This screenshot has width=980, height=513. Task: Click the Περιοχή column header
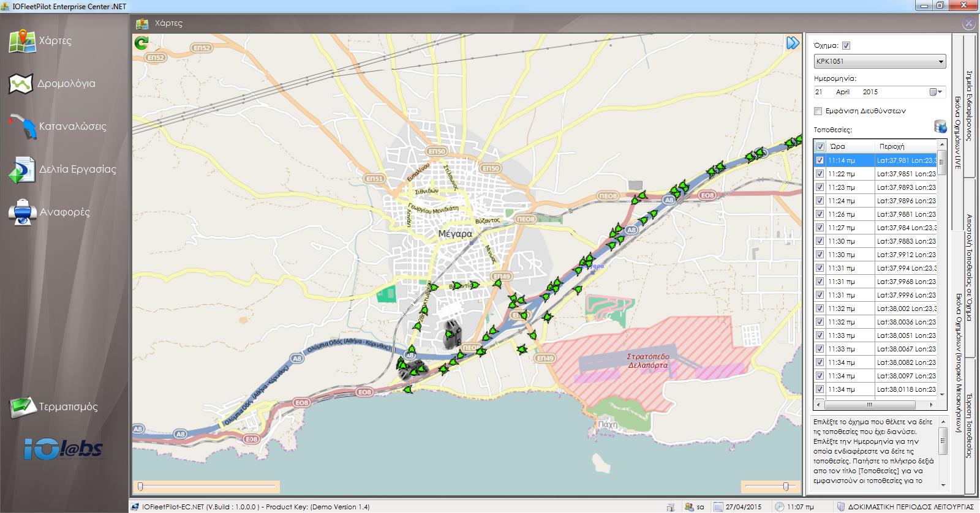[906, 147]
